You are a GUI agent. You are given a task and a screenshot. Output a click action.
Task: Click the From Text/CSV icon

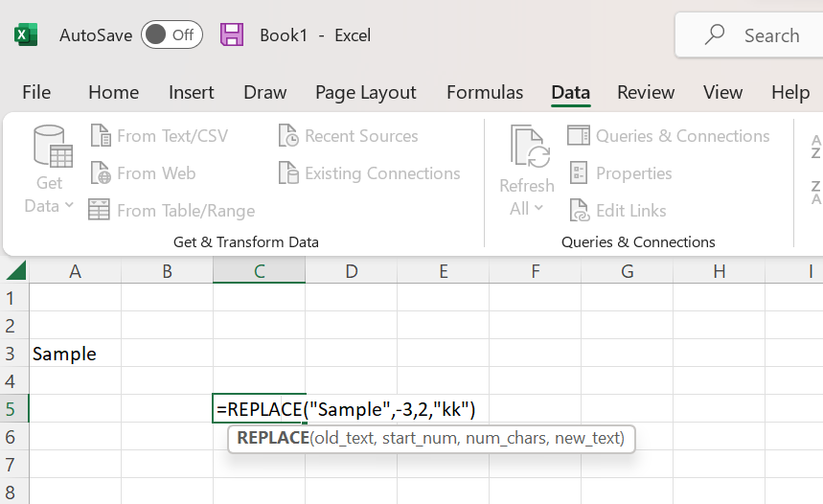[101, 136]
